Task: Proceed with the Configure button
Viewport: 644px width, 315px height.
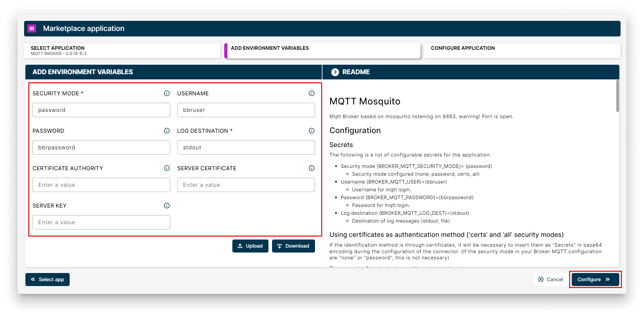Action: [x=595, y=280]
